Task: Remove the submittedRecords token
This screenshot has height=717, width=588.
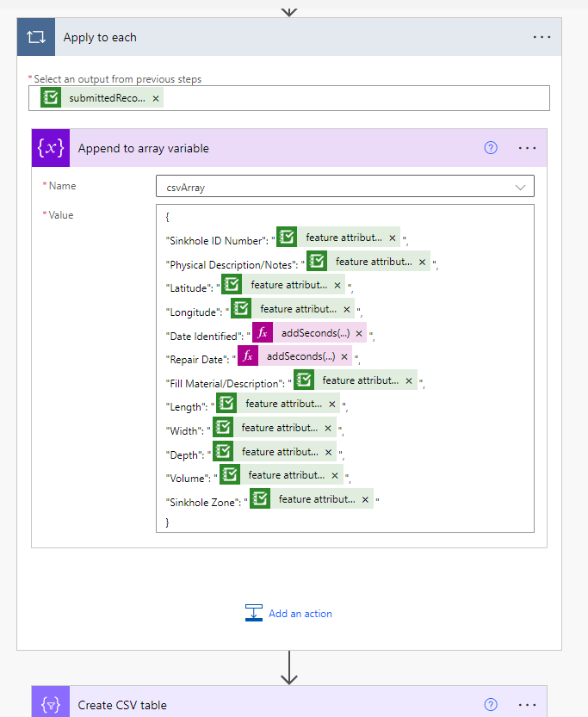Action: 156,98
